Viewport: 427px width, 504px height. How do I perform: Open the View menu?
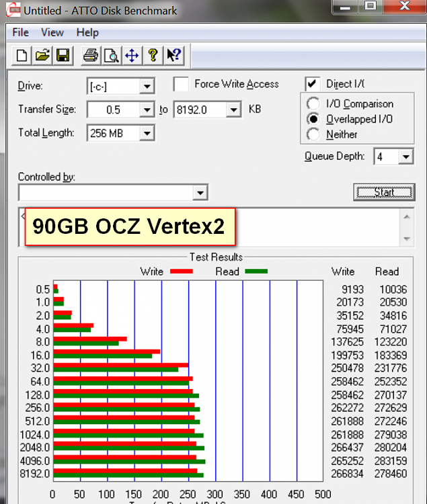52,32
